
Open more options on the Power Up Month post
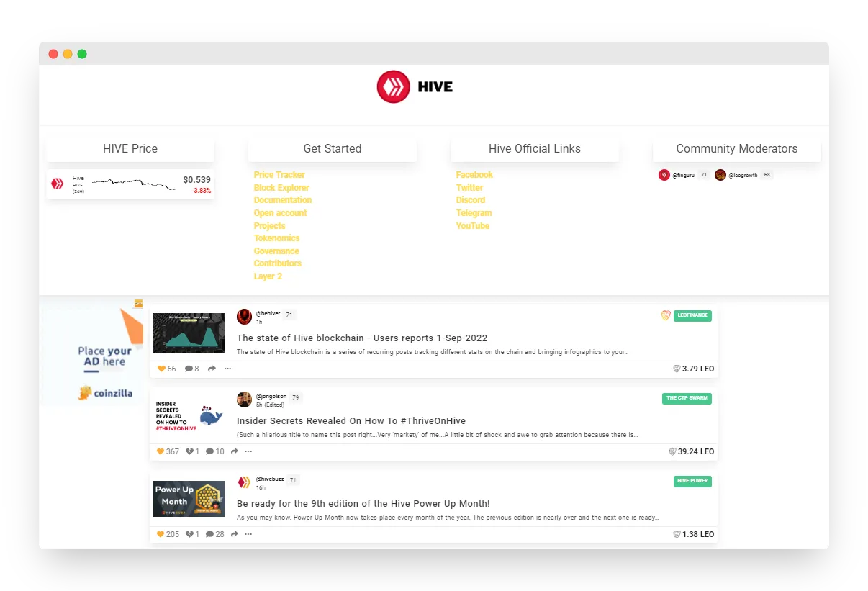[248, 534]
